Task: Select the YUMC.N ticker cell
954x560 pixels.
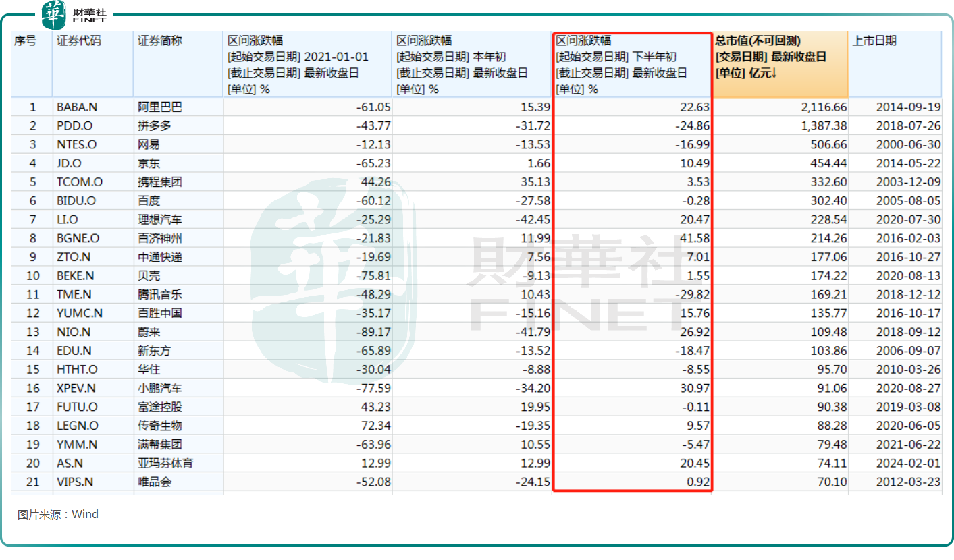Action: click(x=93, y=313)
